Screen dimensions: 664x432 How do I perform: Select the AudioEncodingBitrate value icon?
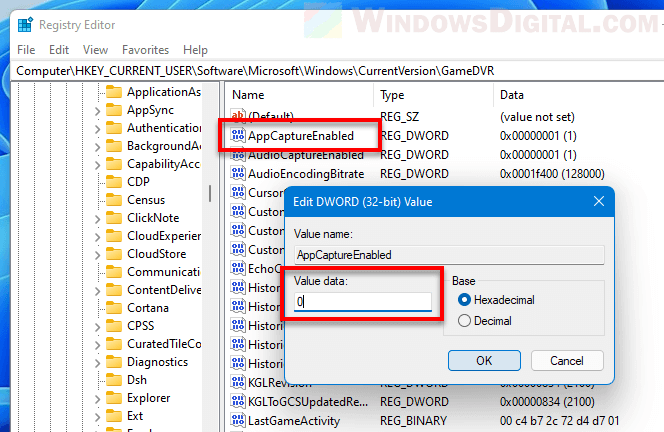238,174
